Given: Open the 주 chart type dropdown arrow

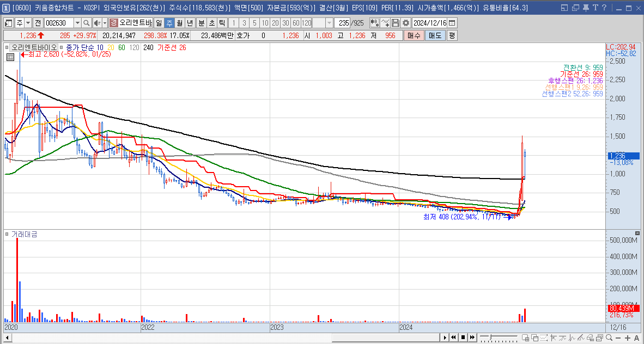Looking at the screenshot, I should (x=28, y=23).
